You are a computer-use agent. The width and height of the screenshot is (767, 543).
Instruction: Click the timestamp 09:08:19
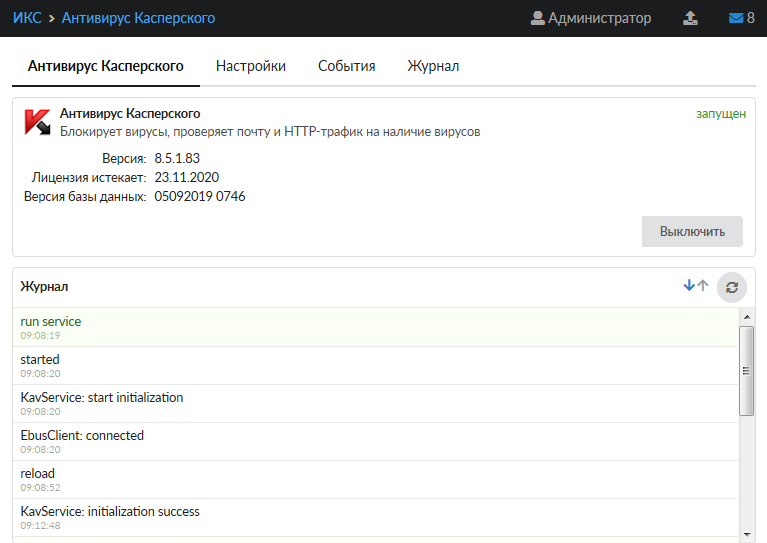[41, 336]
